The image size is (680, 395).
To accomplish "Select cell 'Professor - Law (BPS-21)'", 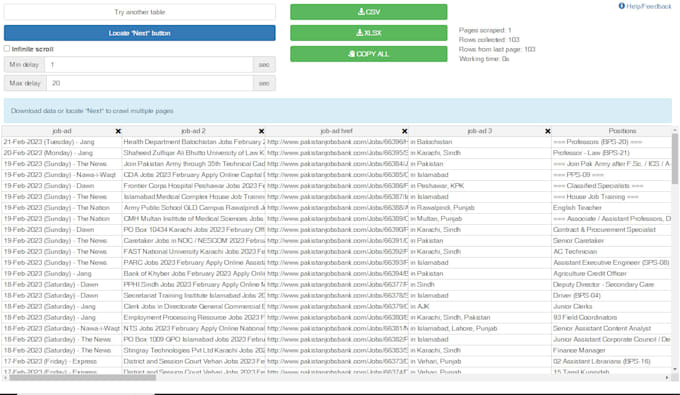I will click(x=611, y=153).
